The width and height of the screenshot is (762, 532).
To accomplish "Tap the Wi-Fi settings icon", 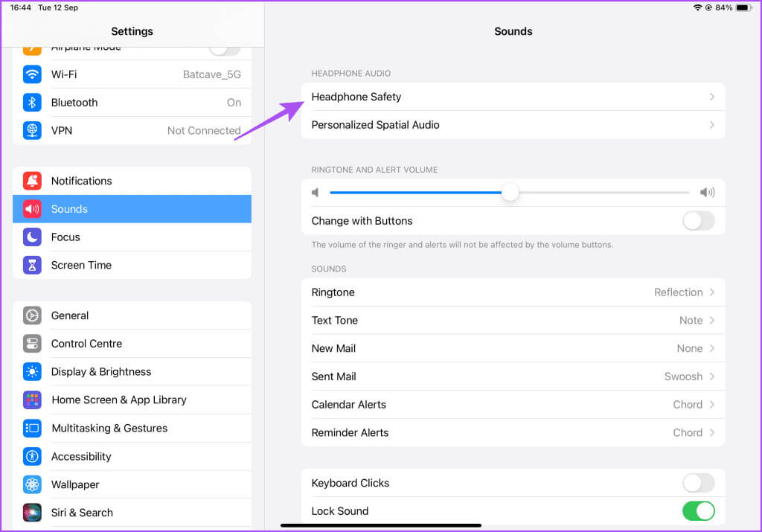I will [x=32, y=74].
